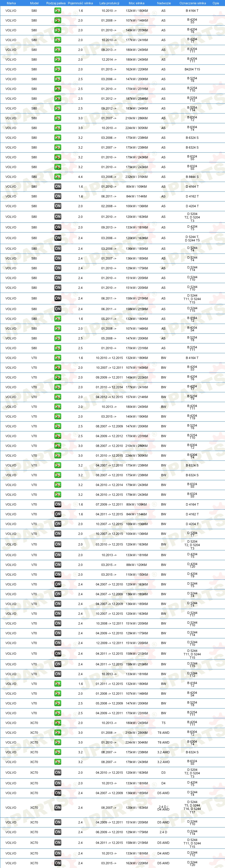Click the '224kW / 304KM' power cell
This screenshot has height=868, width=225.
tap(137, 742)
